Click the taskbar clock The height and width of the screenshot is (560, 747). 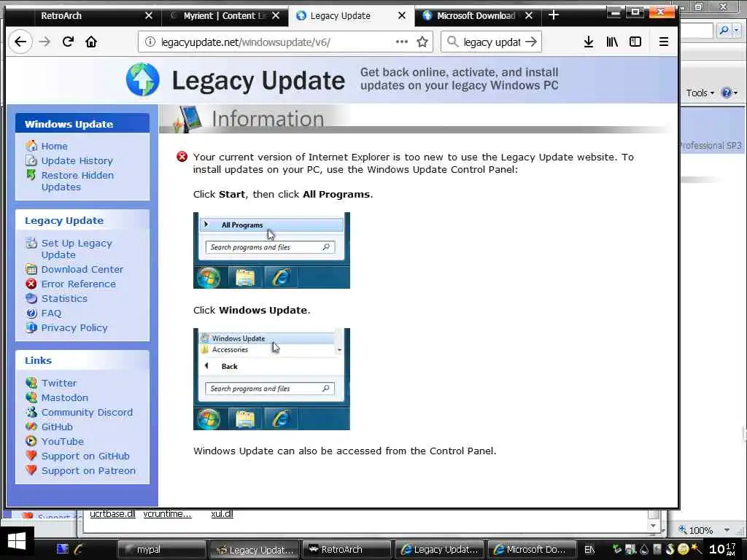(x=723, y=549)
